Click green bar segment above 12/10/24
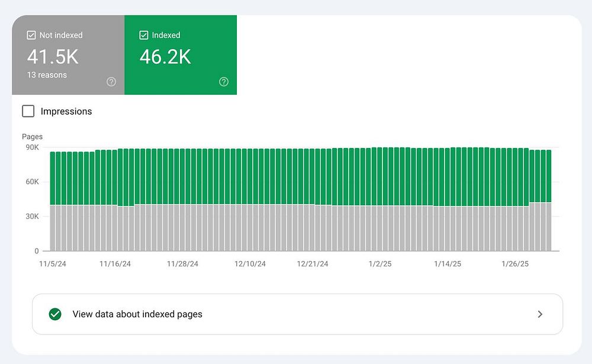 (251, 176)
